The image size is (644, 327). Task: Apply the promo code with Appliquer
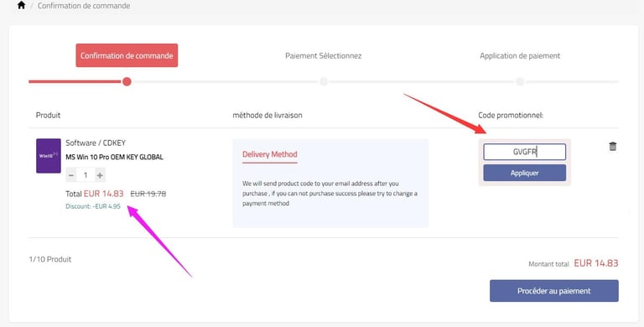[524, 173]
